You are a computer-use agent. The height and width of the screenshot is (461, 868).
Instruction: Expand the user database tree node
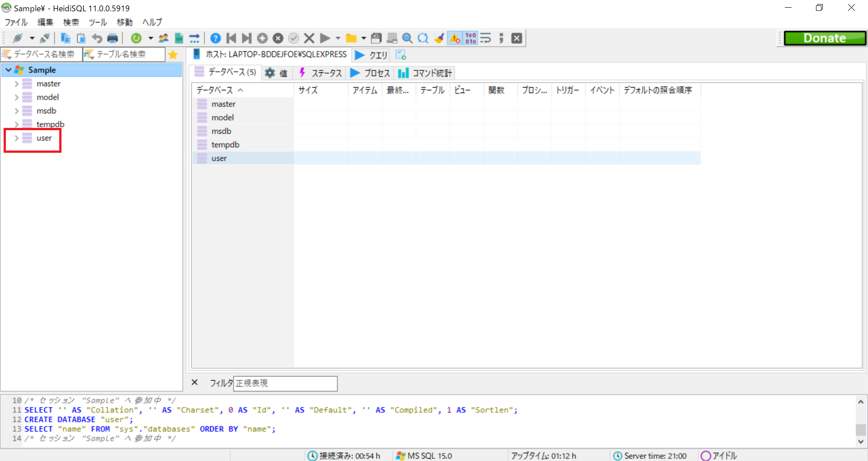pyautogui.click(x=16, y=138)
